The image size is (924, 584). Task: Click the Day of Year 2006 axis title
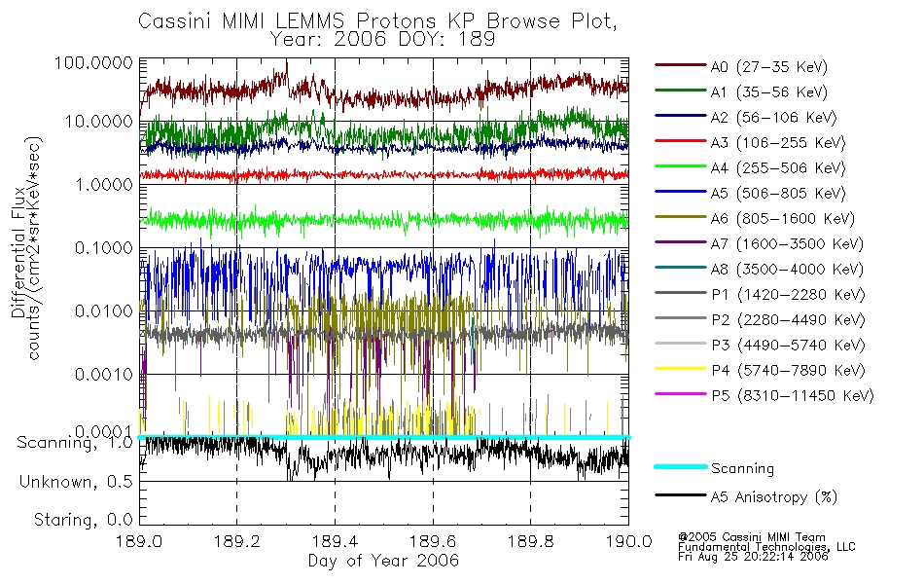click(x=383, y=561)
